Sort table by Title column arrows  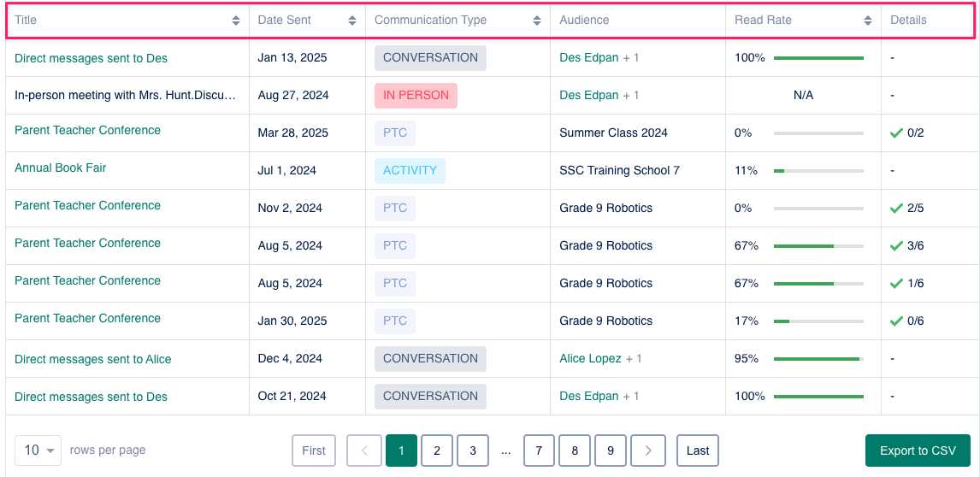(x=236, y=20)
